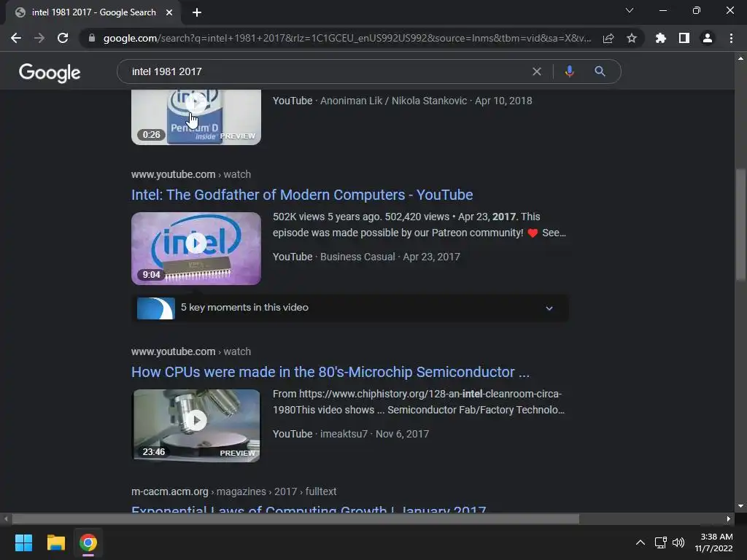Reload the page with the refresh icon
This screenshot has height=560, width=747.
click(x=63, y=38)
